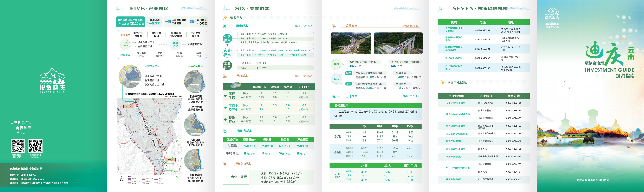Click the 客车 green tag
The image size is (644, 192).
click(x=349, y=73)
